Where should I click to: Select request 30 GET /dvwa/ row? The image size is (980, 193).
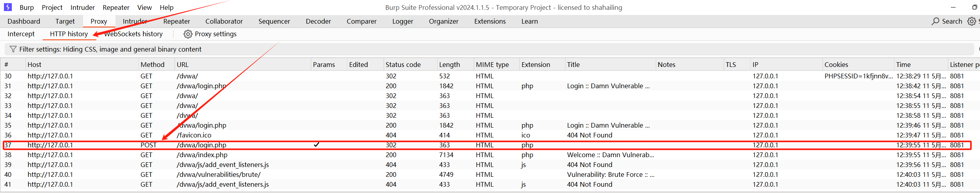coord(490,76)
